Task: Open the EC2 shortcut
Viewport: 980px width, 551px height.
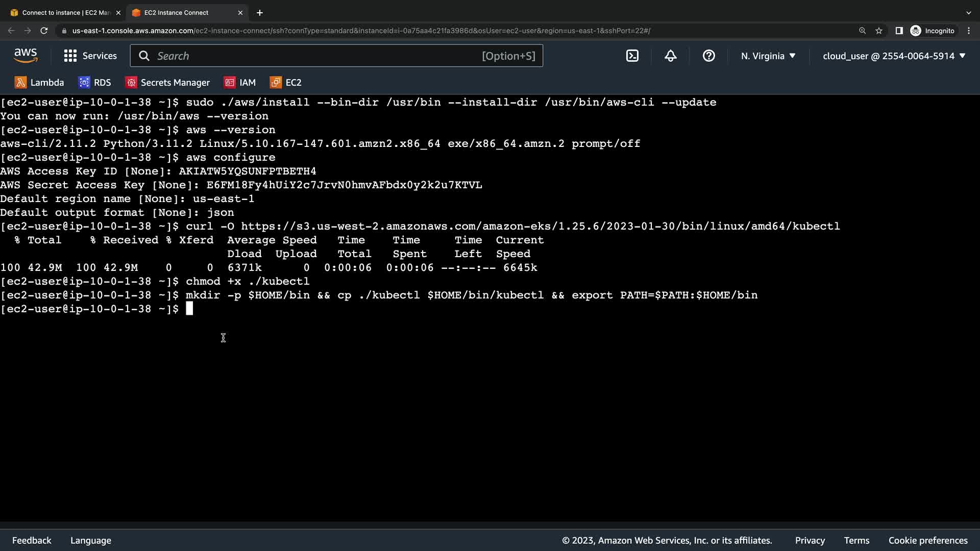Action: tap(286, 82)
